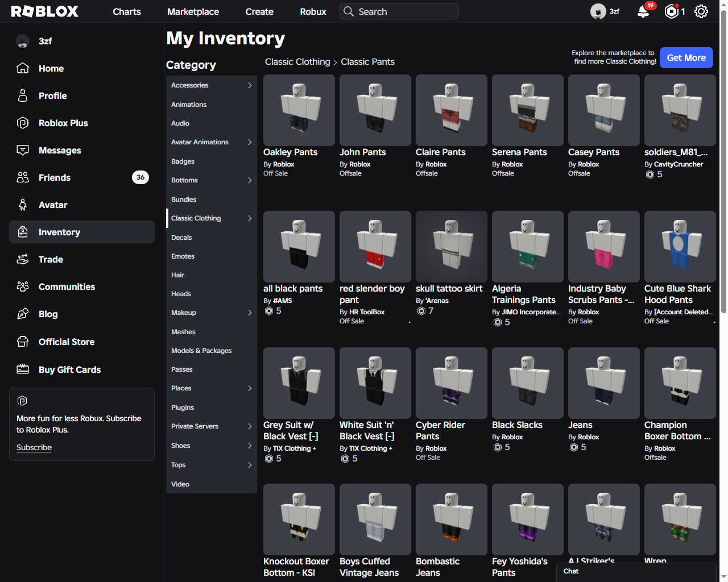Image resolution: width=728 pixels, height=582 pixels.
Task: Click the Communities icon
Action: (23, 286)
